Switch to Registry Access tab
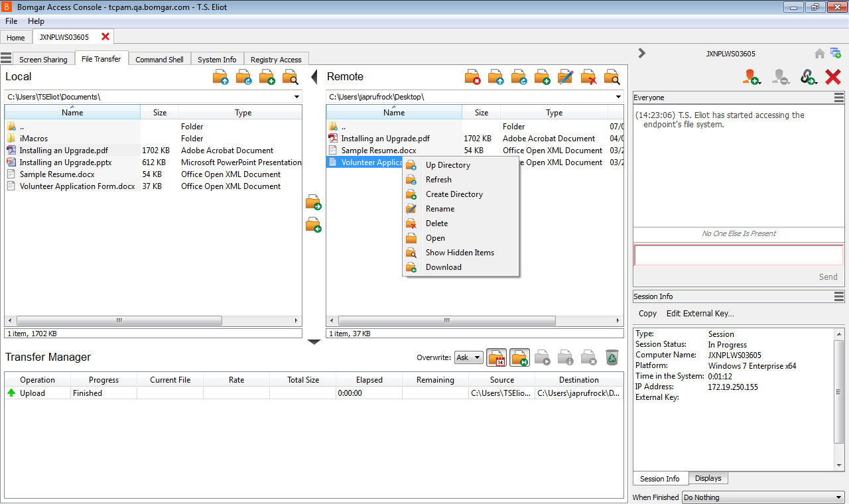The height and width of the screenshot is (504, 849). [276, 59]
